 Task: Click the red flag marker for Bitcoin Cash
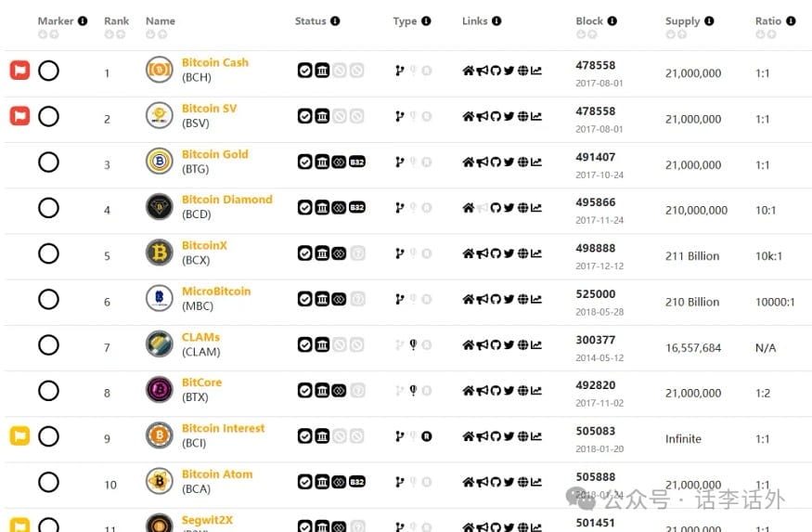click(x=19, y=70)
